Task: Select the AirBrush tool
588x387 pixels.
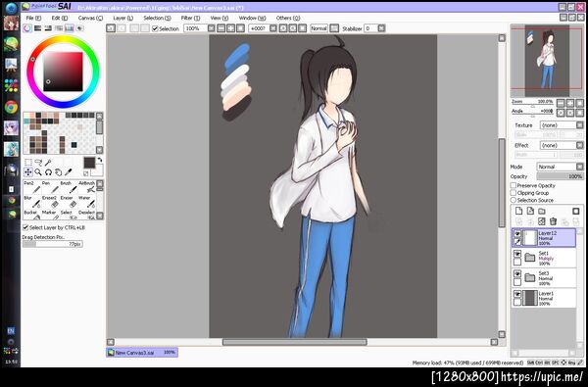Action: coord(86,187)
